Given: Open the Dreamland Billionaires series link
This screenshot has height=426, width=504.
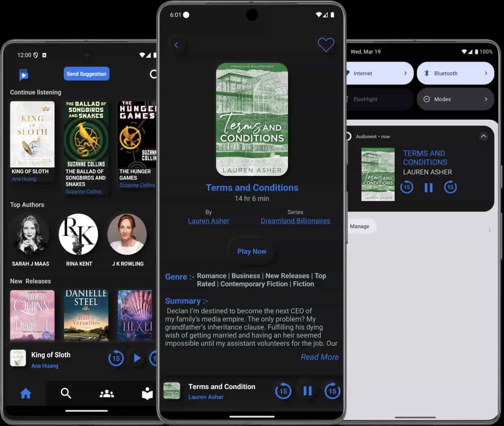Looking at the screenshot, I should pos(295,221).
